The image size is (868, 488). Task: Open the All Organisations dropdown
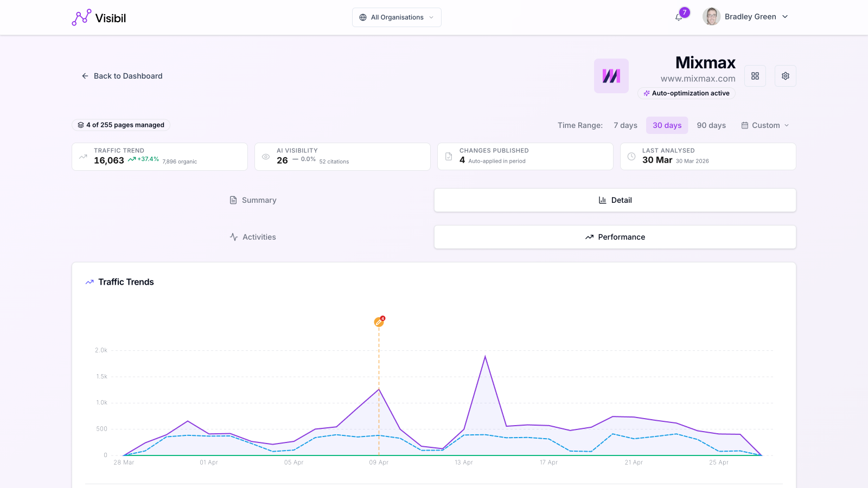coord(397,17)
